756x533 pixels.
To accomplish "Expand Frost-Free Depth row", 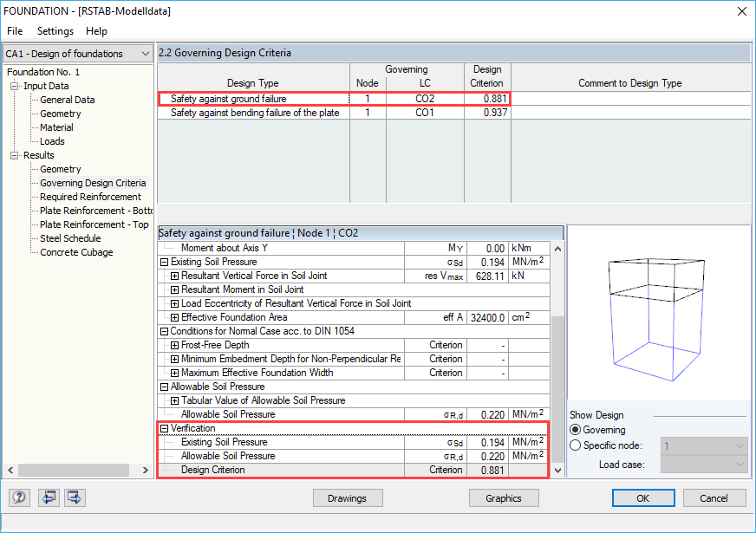I will pyautogui.click(x=174, y=346).
